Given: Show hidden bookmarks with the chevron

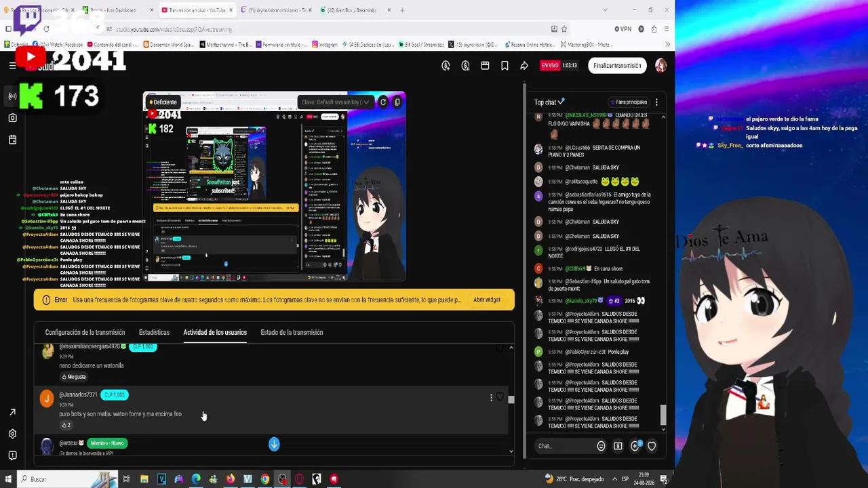Looking at the screenshot, I should tap(668, 45).
